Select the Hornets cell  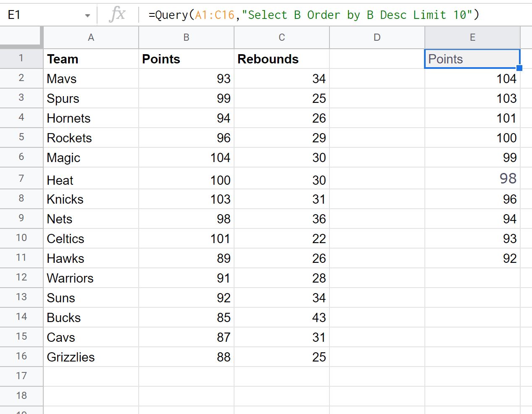point(91,118)
